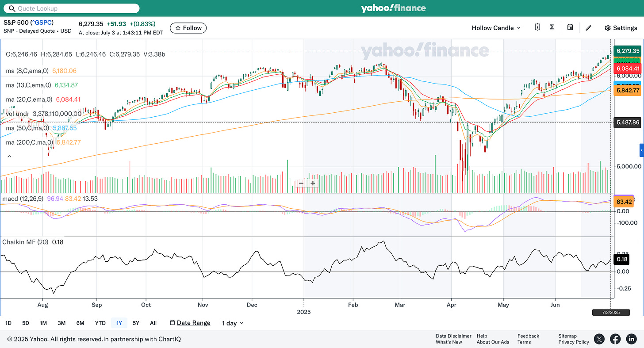The width and height of the screenshot is (644, 348).
Task: Select the ma (200,C,ma,0) indicator label
Action: 30,142
